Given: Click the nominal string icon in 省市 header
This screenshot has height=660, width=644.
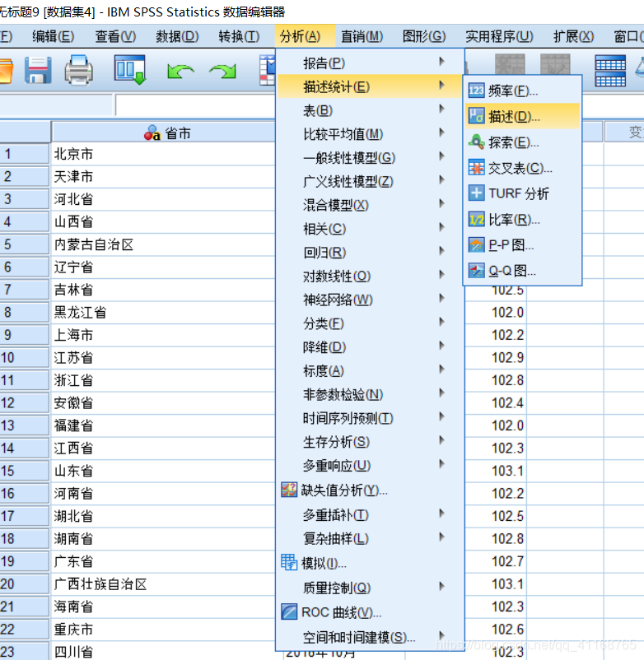Looking at the screenshot, I should [x=152, y=133].
